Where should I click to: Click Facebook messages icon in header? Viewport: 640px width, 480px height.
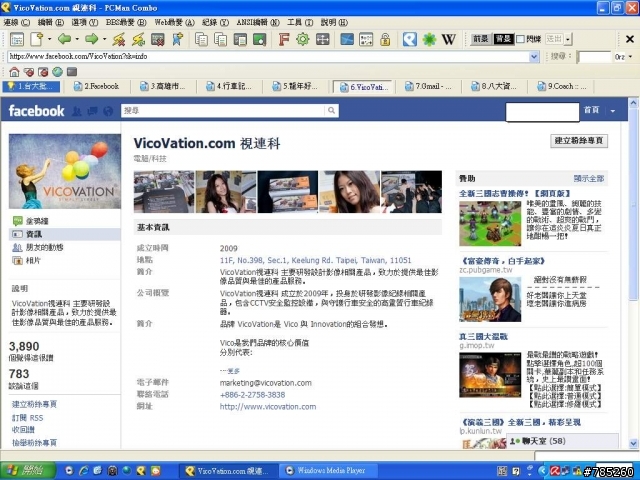[92, 111]
